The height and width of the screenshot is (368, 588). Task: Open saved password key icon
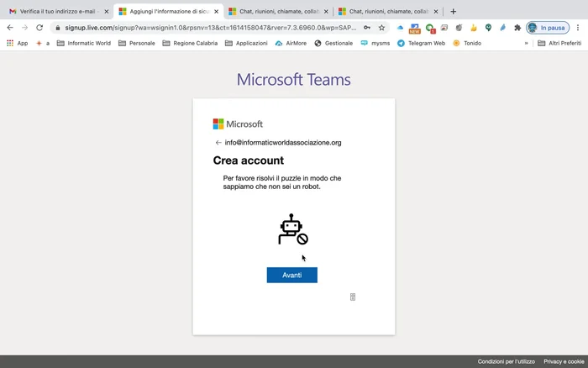pos(367,28)
